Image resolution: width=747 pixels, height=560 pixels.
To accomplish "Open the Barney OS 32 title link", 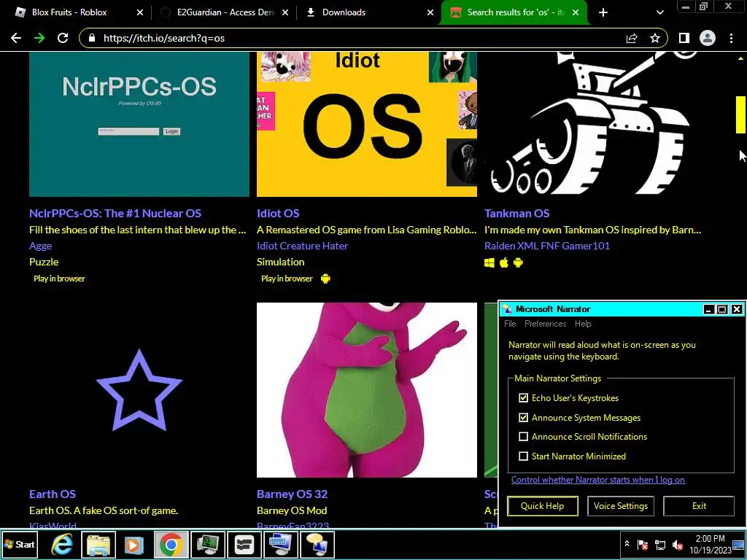I will click(x=292, y=494).
